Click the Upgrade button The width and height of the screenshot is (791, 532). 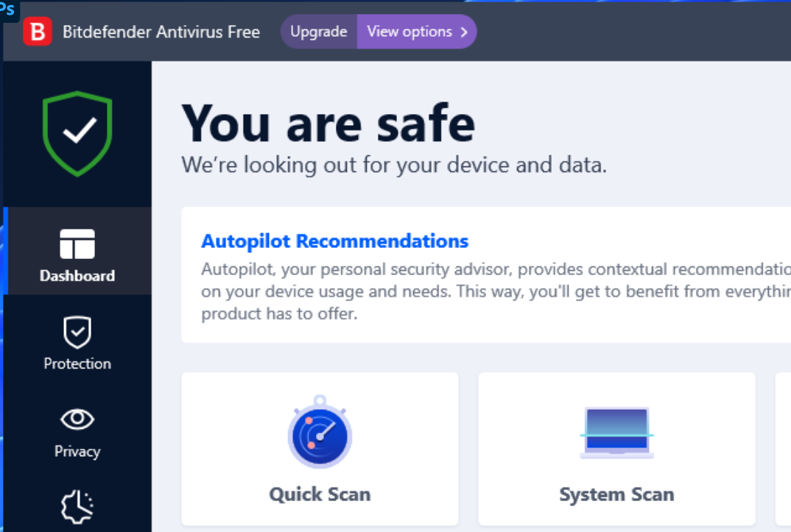[318, 32]
